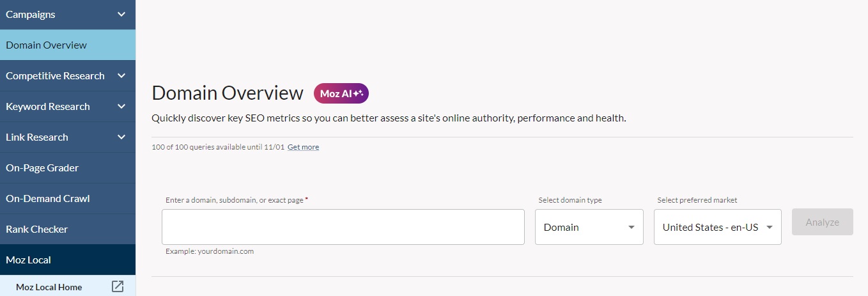Open Keyword Research sidebar item

(x=68, y=106)
